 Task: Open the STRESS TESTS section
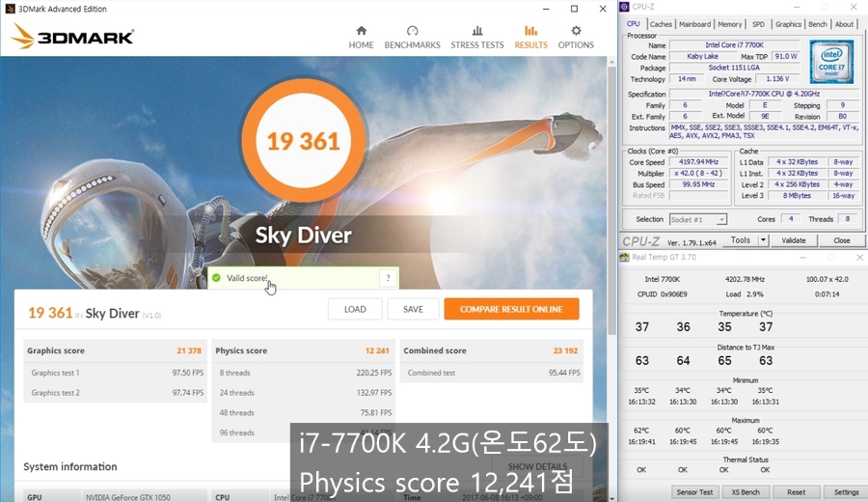477,38
